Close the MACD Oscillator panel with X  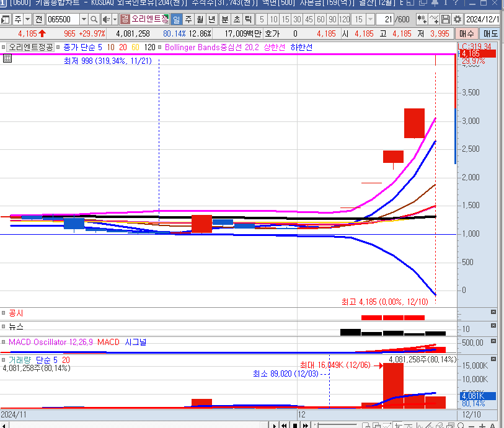pos(493,341)
